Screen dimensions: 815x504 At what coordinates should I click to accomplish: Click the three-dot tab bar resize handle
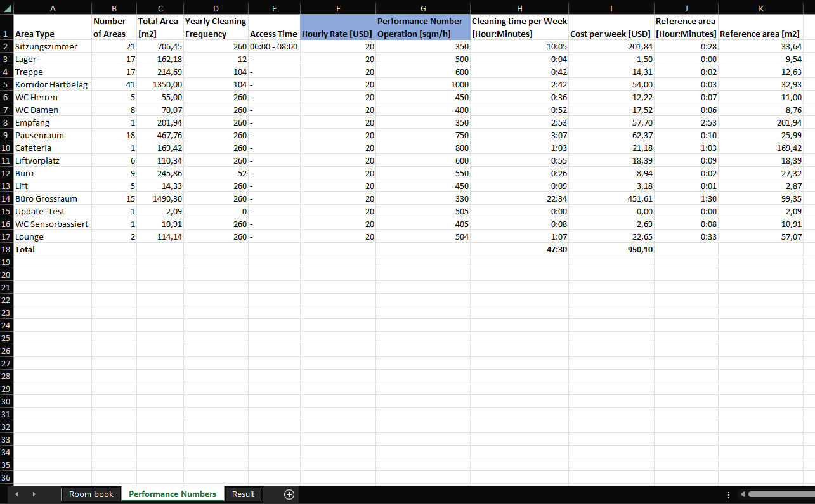point(729,494)
